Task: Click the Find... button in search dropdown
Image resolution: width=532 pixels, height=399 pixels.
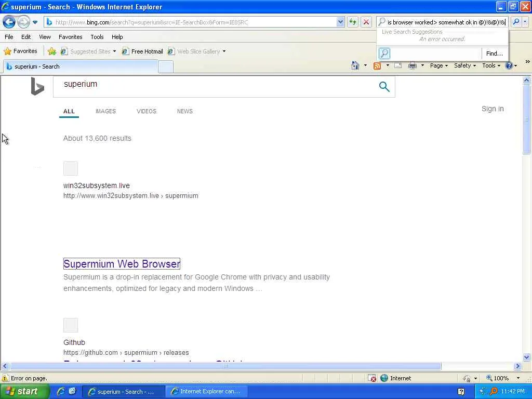Action: [x=495, y=54]
